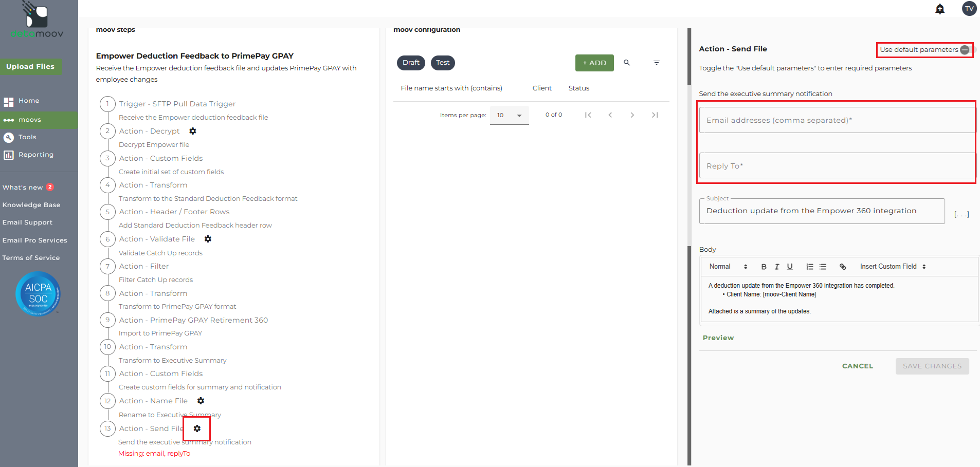Open Terms of Service link
The height and width of the screenshot is (467, 980).
tap(31, 258)
